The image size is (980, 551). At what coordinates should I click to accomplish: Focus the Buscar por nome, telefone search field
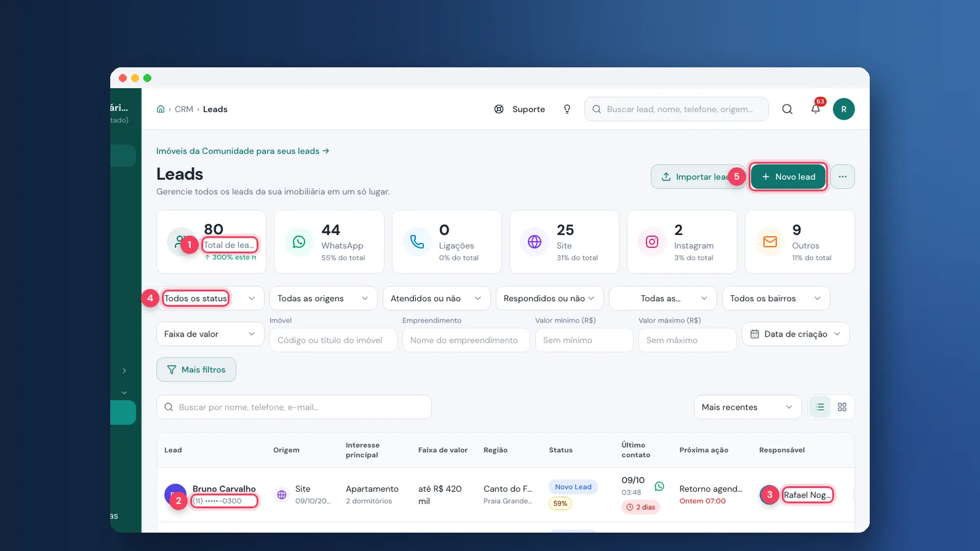coord(294,407)
